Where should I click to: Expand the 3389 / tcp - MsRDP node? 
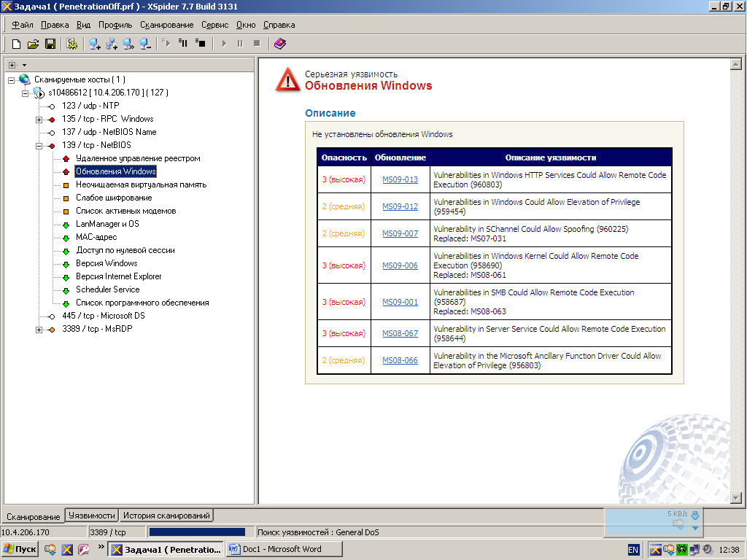pos(39,330)
